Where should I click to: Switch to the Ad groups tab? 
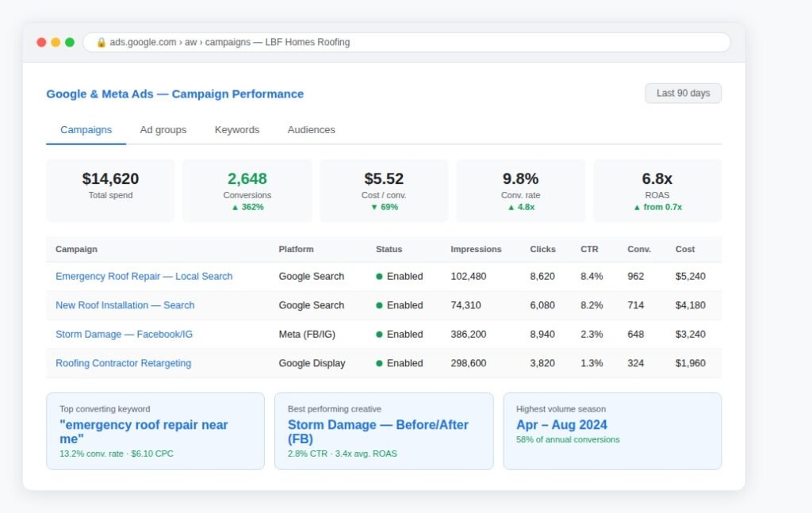[163, 130]
